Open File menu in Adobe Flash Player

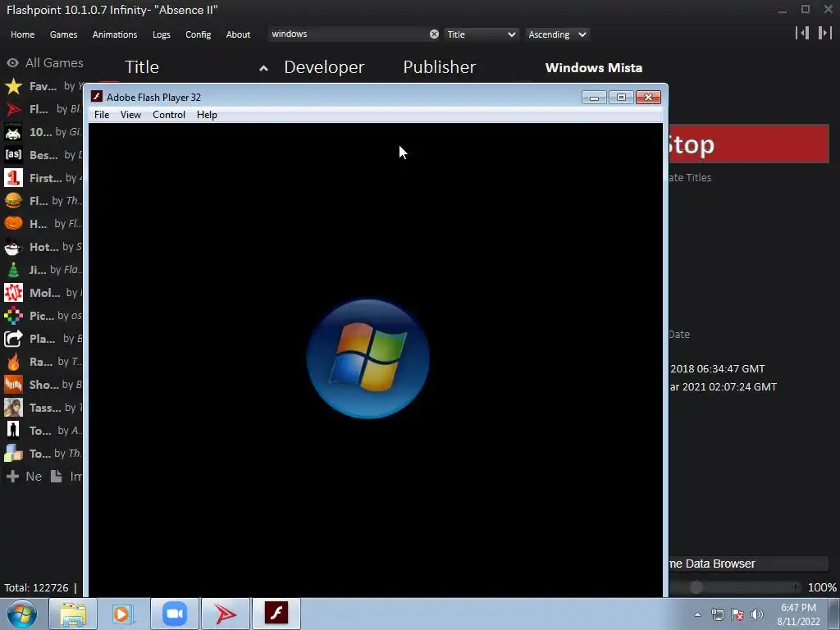(x=102, y=115)
